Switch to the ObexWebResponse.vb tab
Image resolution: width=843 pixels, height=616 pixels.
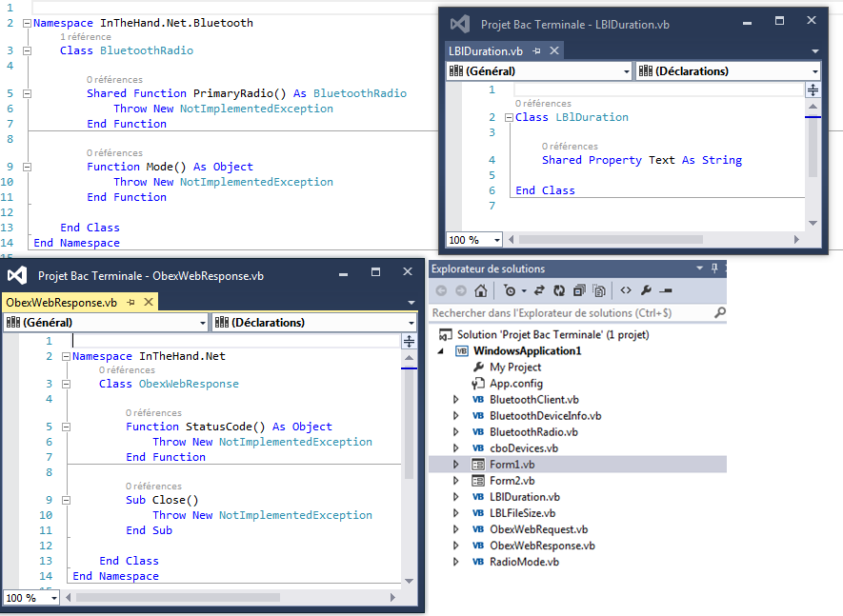click(61, 303)
